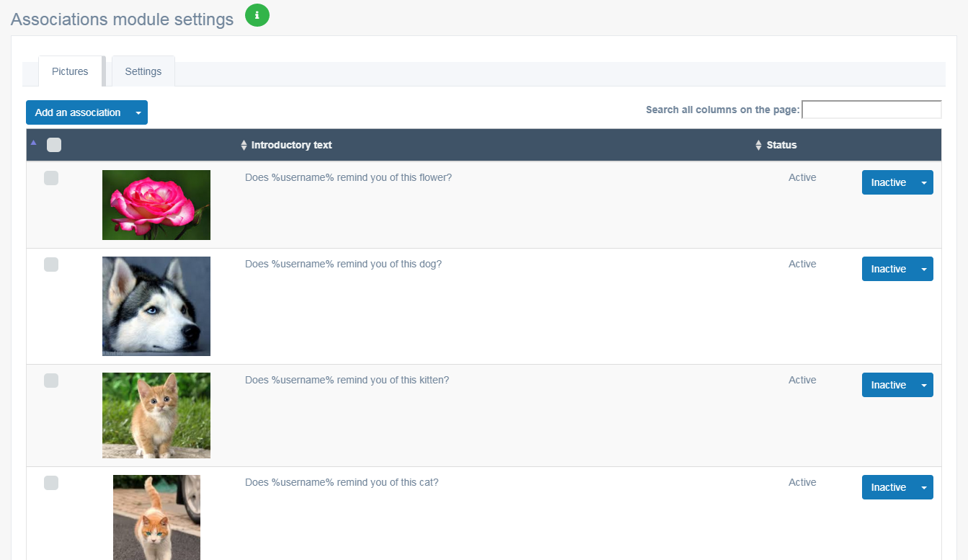Expand the Inactive dropdown arrow in dog row
The height and width of the screenshot is (560, 968).
(924, 269)
